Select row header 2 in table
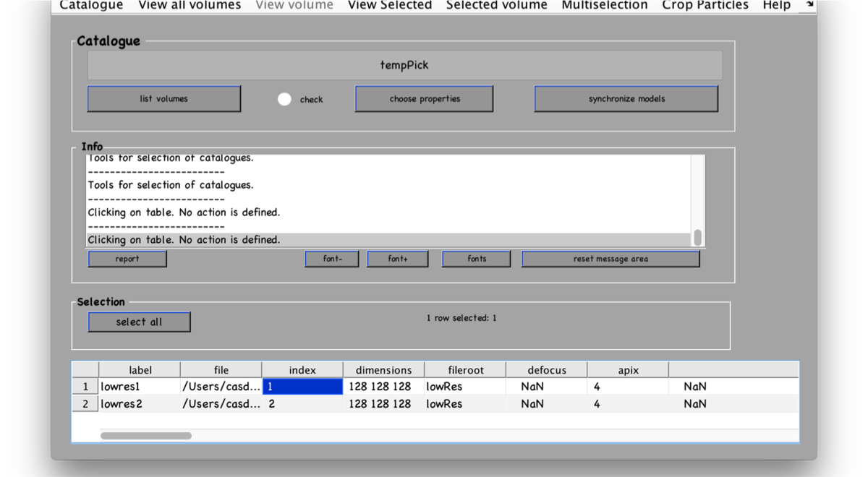 (x=85, y=404)
